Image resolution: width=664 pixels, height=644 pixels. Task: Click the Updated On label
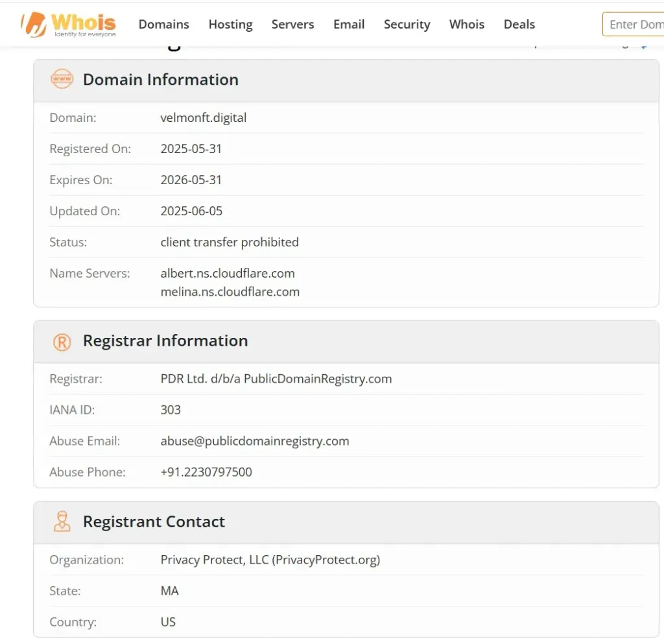coord(85,211)
